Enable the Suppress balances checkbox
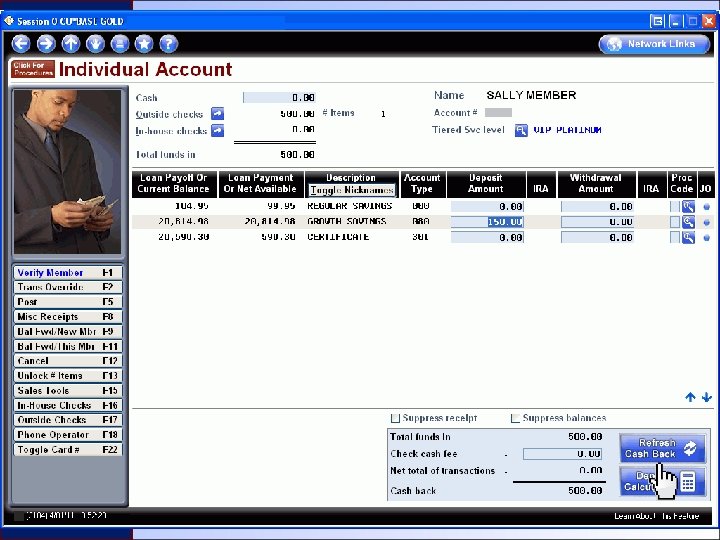The image size is (720, 540). pos(515,418)
